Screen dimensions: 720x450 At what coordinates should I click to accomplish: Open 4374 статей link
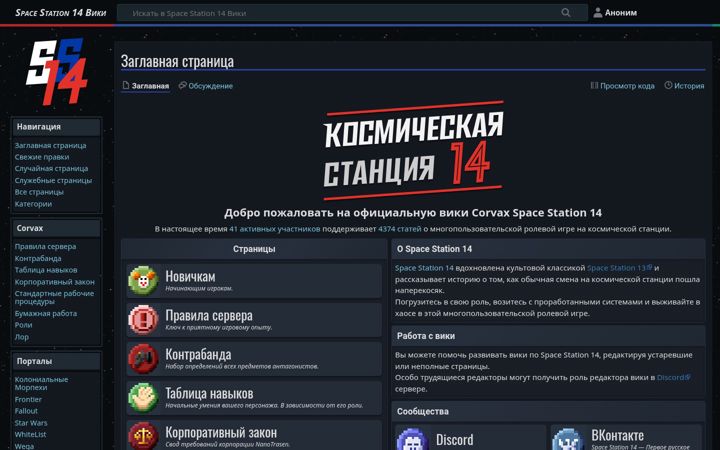(x=399, y=229)
